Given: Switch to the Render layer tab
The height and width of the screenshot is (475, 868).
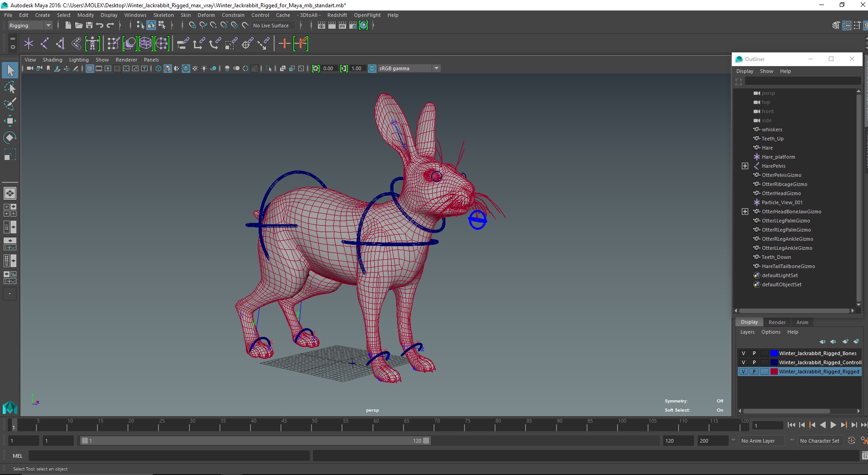Looking at the screenshot, I should pos(777,322).
